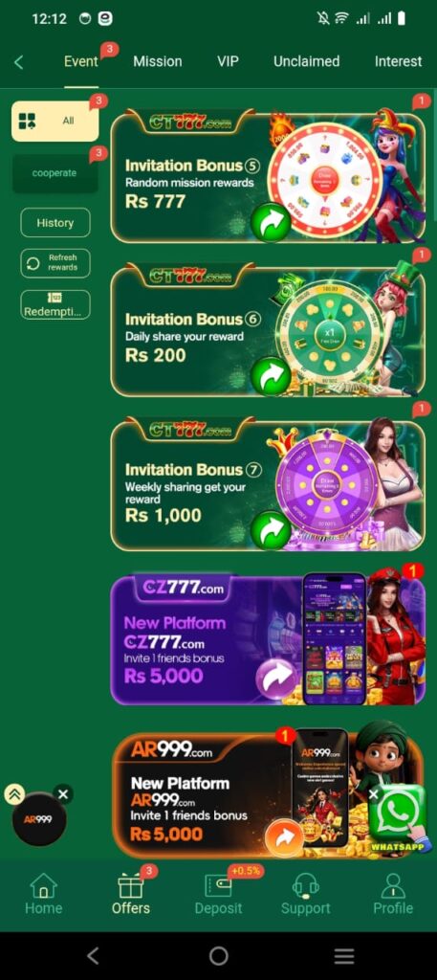The width and height of the screenshot is (437, 980).
Task: Select the cooperate category filter
Action: point(55,173)
